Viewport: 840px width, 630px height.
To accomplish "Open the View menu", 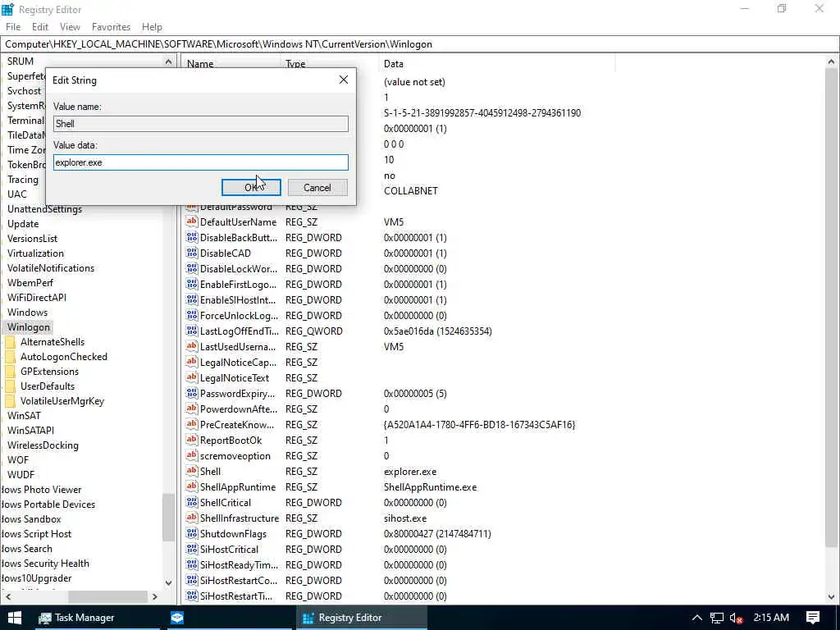I will [70, 27].
